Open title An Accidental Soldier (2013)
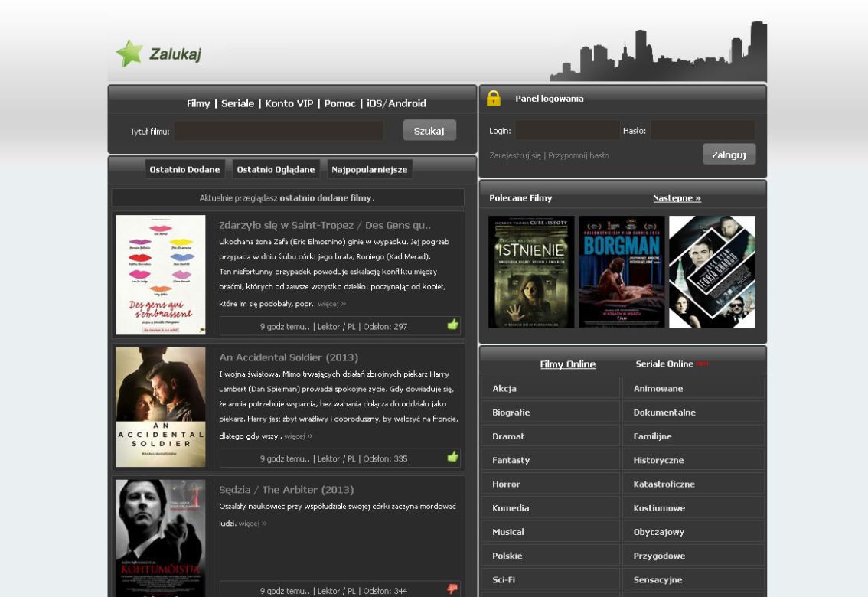This screenshot has height=597, width=868. pyautogui.click(x=289, y=357)
